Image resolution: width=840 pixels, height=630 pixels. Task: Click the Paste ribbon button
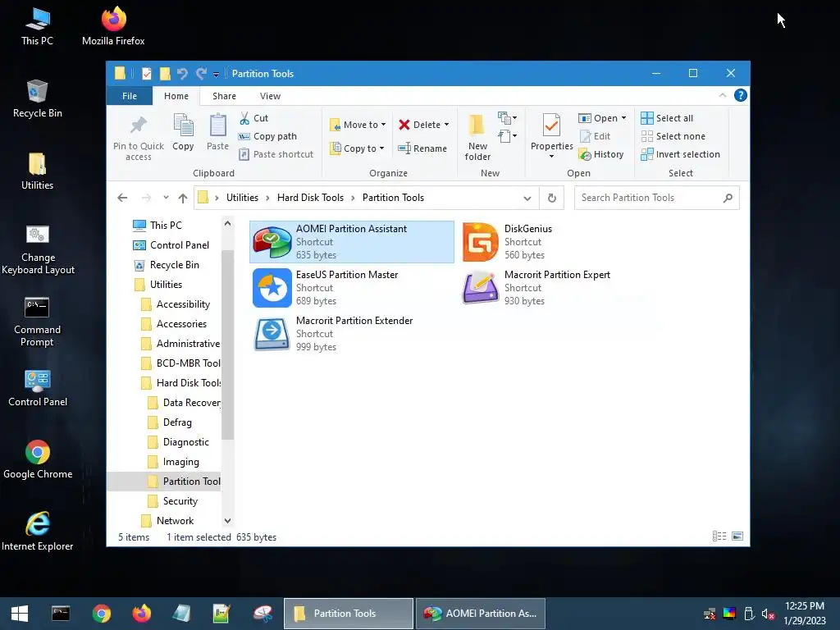[x=217, y=133]
